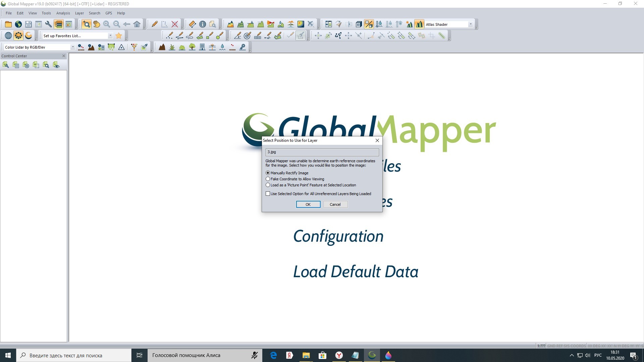Select the Feature Info tool
This screenshot has width=644, height=362.
point(203,24)
